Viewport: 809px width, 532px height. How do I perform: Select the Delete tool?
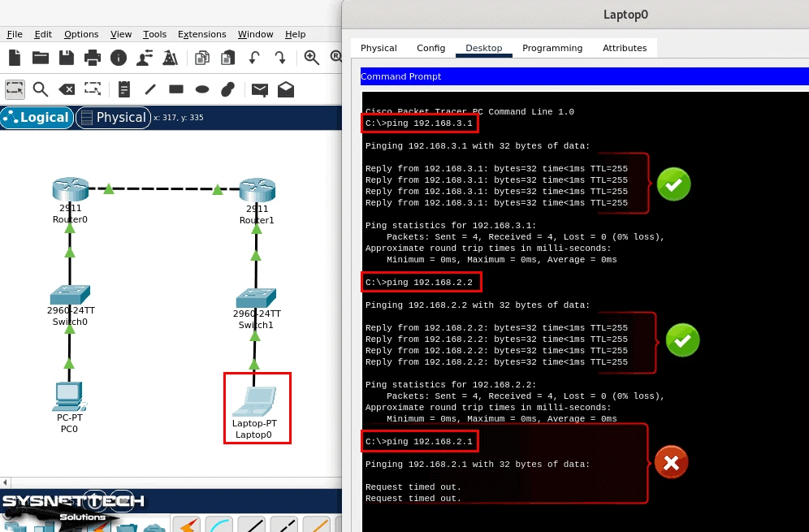[67, 89]
